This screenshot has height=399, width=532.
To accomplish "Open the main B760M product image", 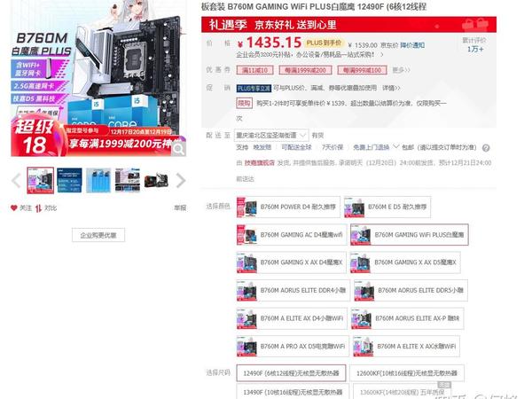I will coord(98,78).
